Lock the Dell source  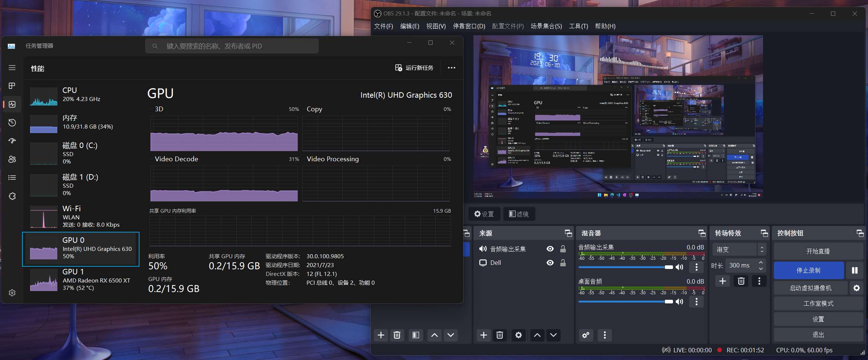[x=563, y=263]
